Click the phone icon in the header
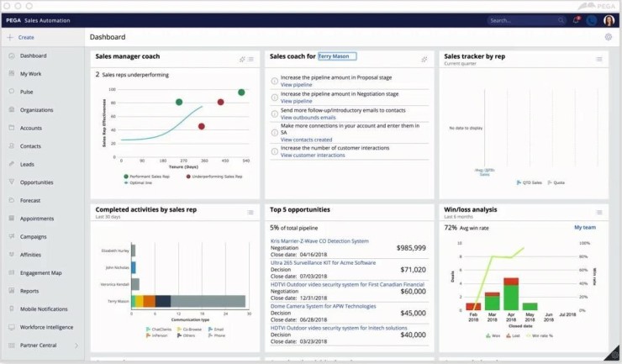Viewport: 622px width, 364px height. pos(592,20)
